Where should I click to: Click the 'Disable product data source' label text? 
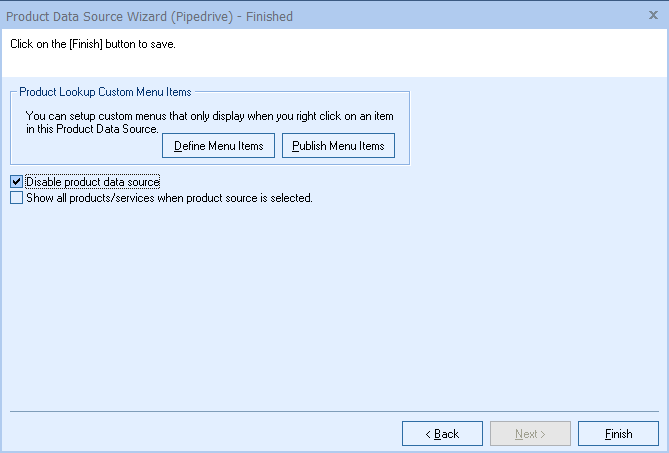(93, 182)
